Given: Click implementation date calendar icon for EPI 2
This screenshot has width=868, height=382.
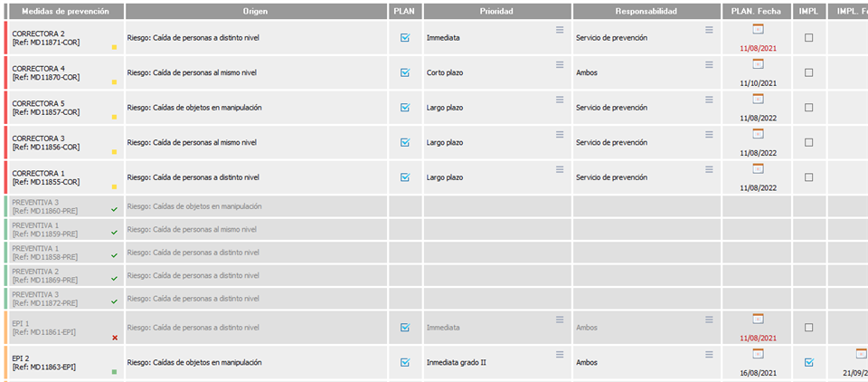Looking at the screenshot, I should click(861, 353).
